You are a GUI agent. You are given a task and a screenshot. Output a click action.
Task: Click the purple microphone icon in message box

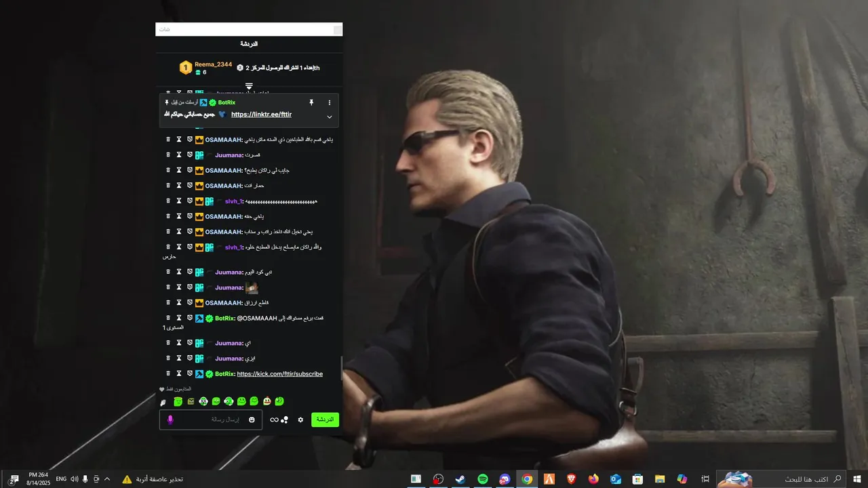coord(170,420)
